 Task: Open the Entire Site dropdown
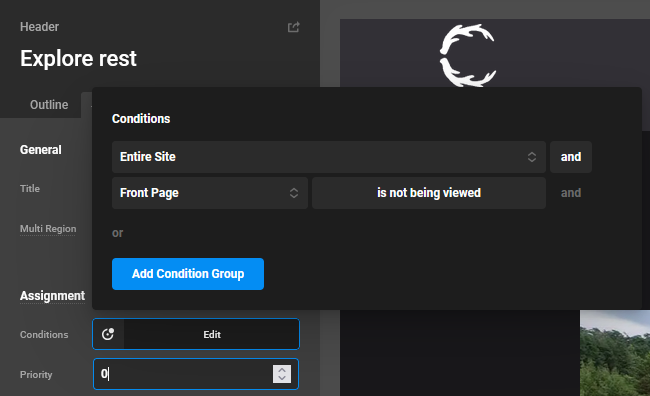tap(328, 157)
